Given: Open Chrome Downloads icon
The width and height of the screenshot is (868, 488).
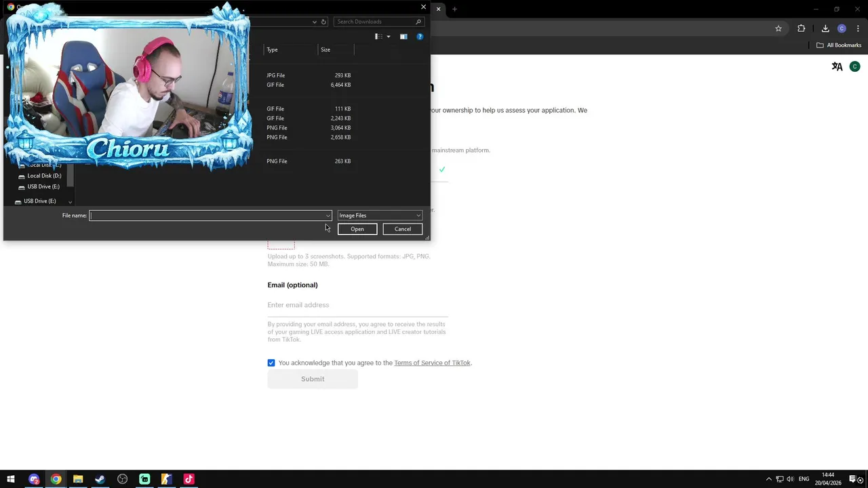Looking at the screenshot, I should tap(825, 28).
